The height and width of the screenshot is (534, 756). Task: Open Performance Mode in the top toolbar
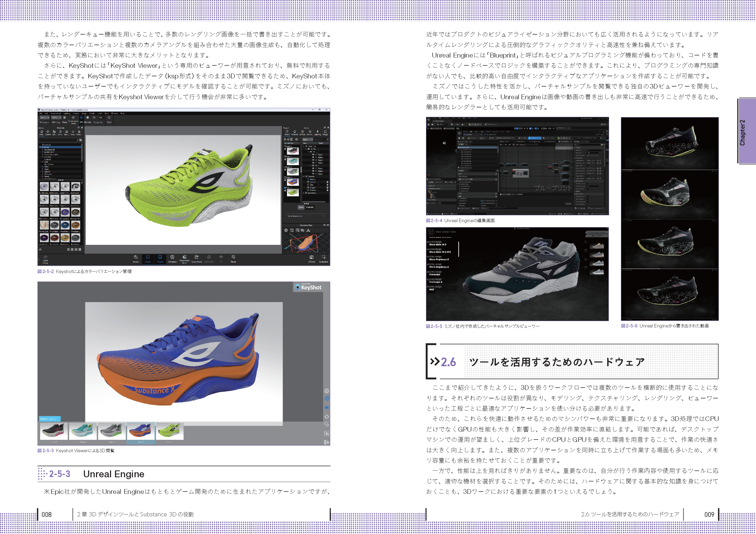(x=73, y=120)
